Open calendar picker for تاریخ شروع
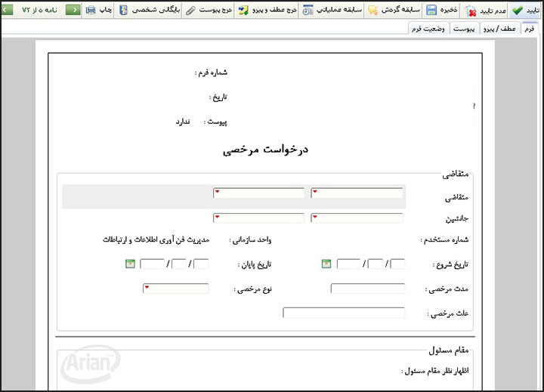Viewport: 544px width, 392px height. [326, 264]
